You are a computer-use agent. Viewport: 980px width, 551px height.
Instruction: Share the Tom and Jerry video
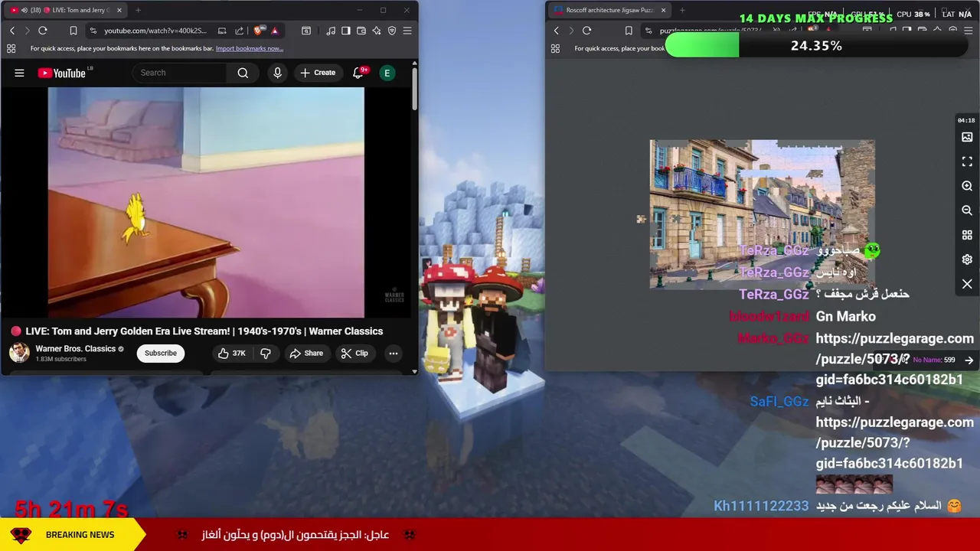(306, 353)
